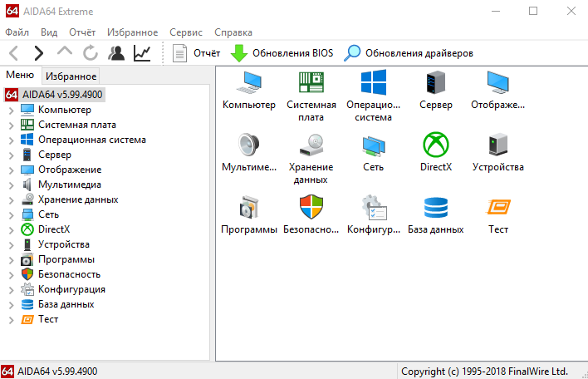588x379 pixels.
Task: Click the Copyright FinalWire Ltd. status text
Action: pos(484,372)
